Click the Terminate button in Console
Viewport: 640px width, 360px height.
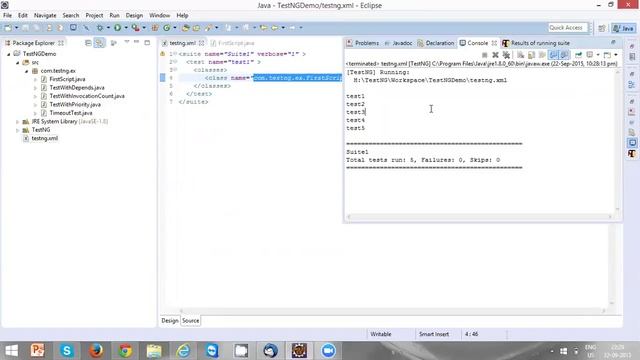(x=484, y=55)
